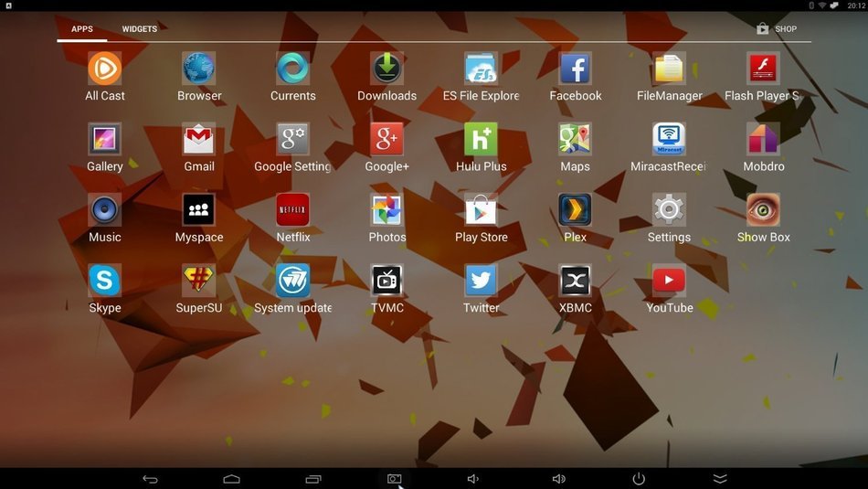
Task: Open the Hulu Plus app
Action: coord(481,138)
